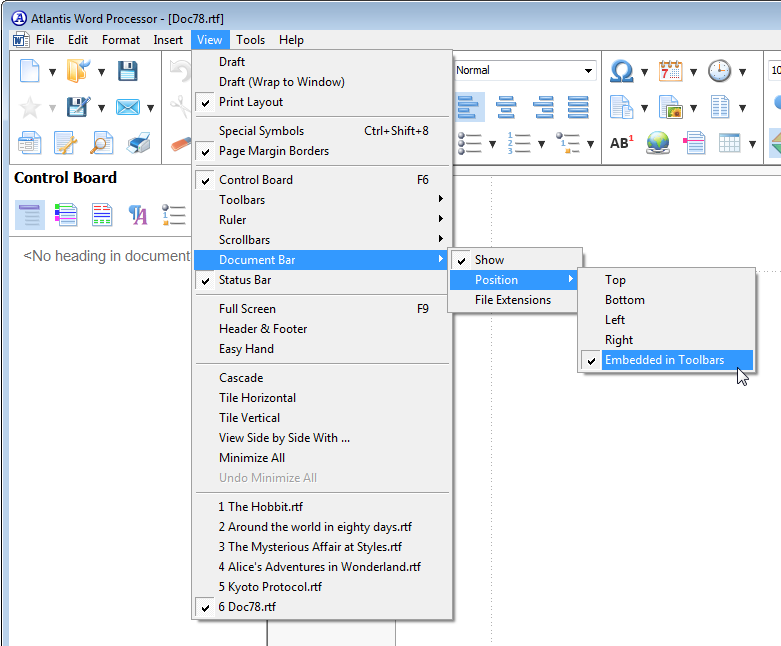Toggle Page Margin Borders option off
Viewport: 781px width, 646px height.
(273, 151)
